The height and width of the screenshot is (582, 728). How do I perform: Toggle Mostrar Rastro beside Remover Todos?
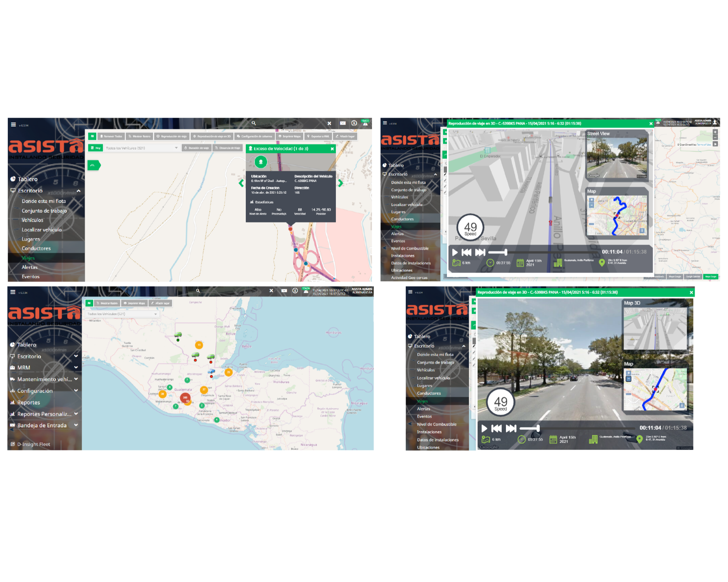139,137
